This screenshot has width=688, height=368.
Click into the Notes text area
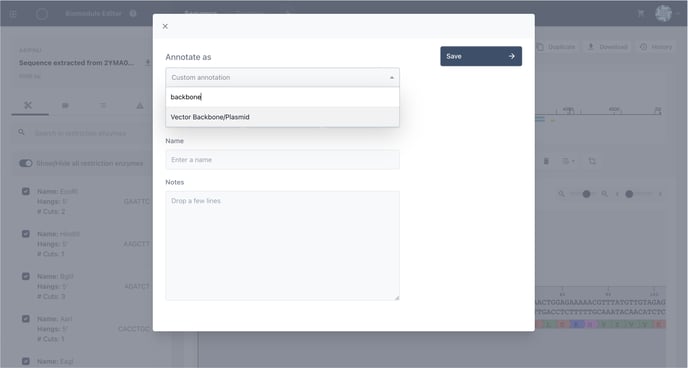pos(283,246)
